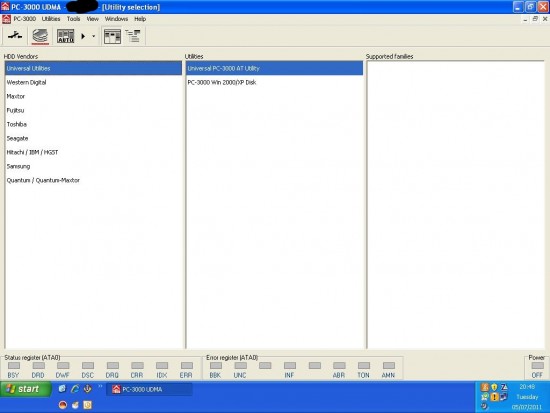Open the Help menu
This screenshot has height=413, width=550.
coord(140,19)
